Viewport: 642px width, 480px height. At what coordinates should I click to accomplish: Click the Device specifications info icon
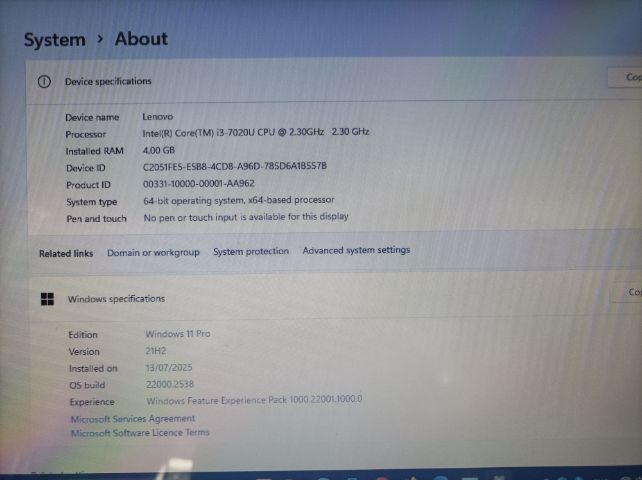pos(44,82)
